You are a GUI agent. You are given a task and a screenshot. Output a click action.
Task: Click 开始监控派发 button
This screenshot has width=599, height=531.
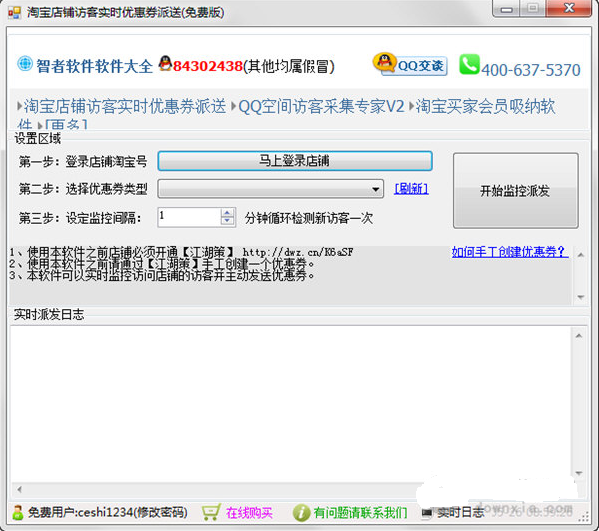tap(515, 191)
